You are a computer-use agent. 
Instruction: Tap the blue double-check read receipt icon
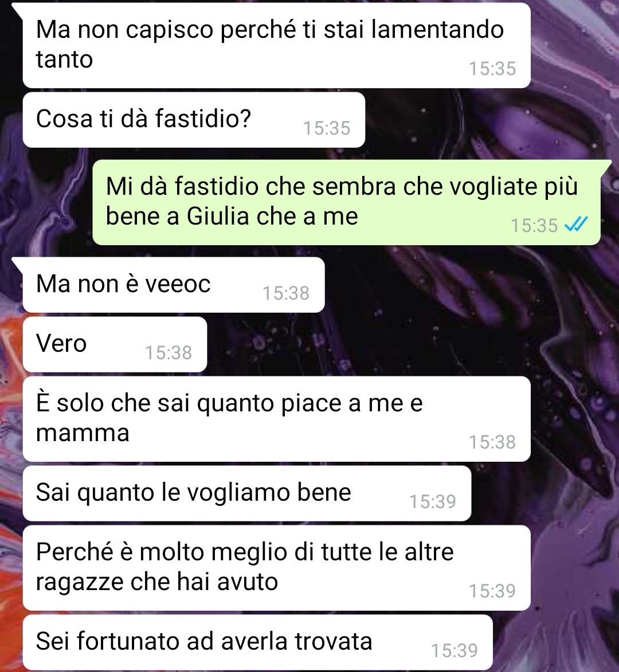[x=575, y=224]
